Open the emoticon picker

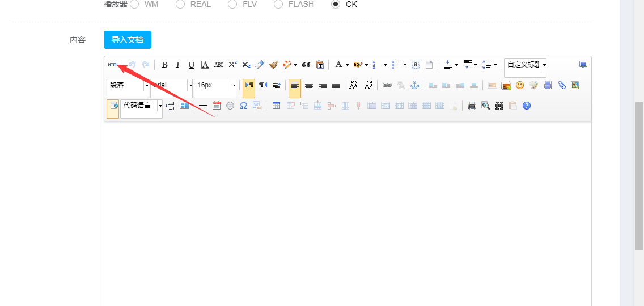pos(520,85)
